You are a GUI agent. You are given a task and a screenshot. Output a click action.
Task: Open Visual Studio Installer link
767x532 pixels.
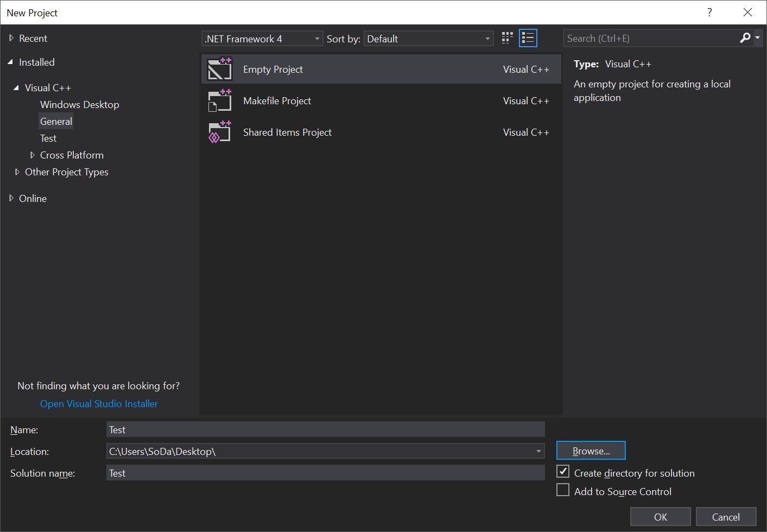point(99,404)
